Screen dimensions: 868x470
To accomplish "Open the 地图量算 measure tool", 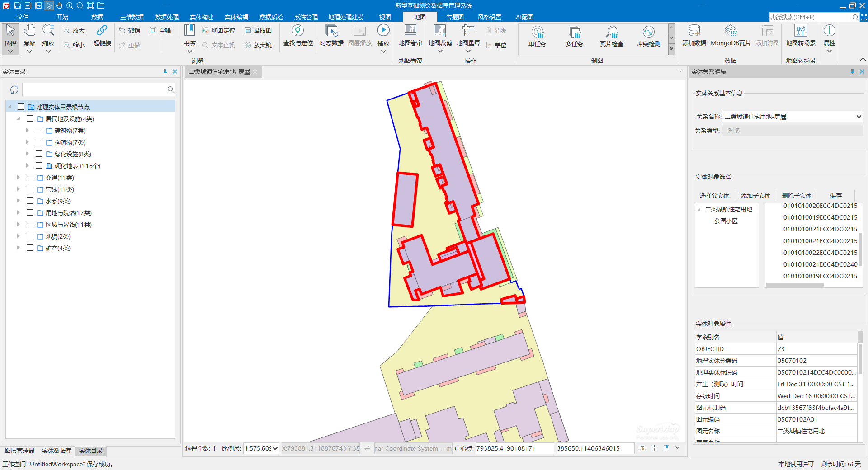I will click(x=468, y=38).
